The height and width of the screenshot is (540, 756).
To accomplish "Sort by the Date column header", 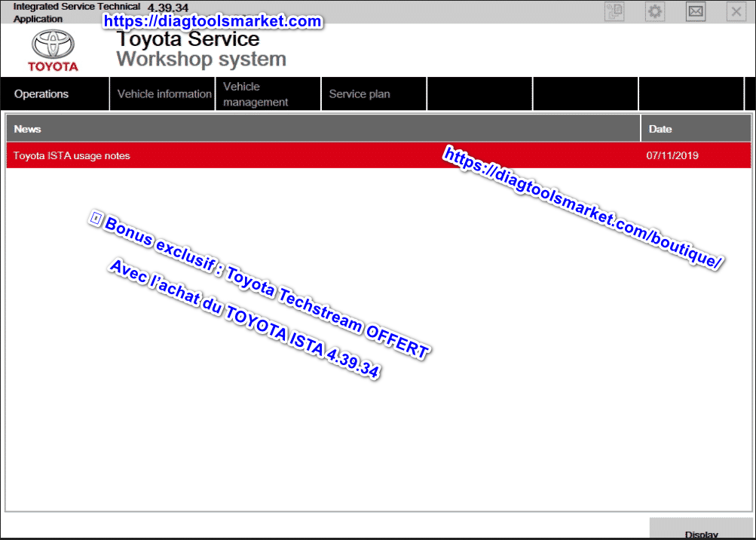I will tap(696, 129).
